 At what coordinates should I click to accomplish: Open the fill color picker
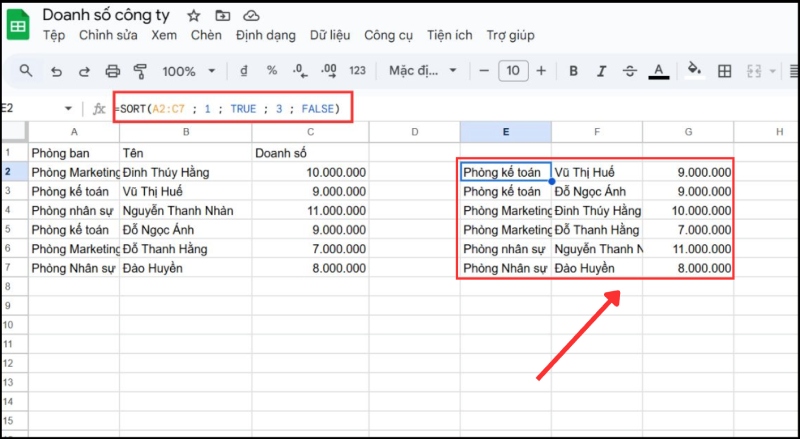click(x=694, y=70)
